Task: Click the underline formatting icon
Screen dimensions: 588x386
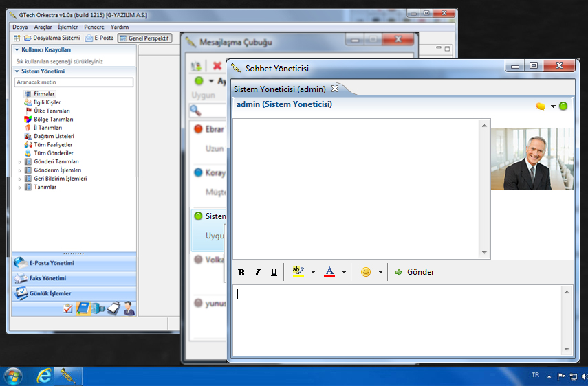Action: point(274,272)
